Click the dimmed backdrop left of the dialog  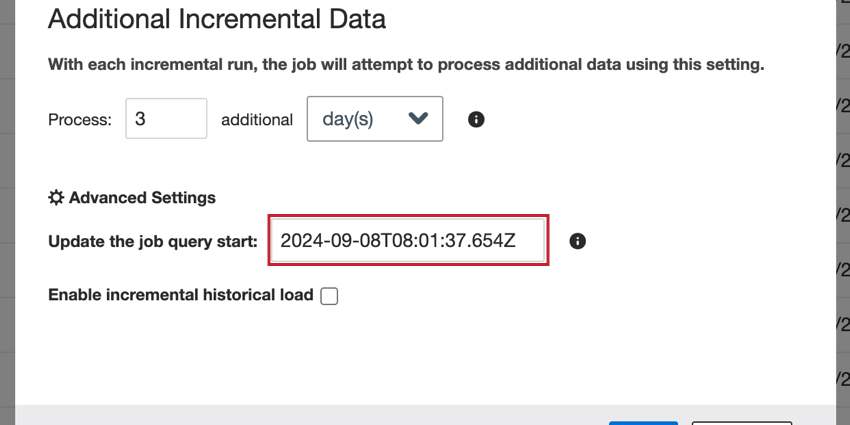tap(7, 200)
